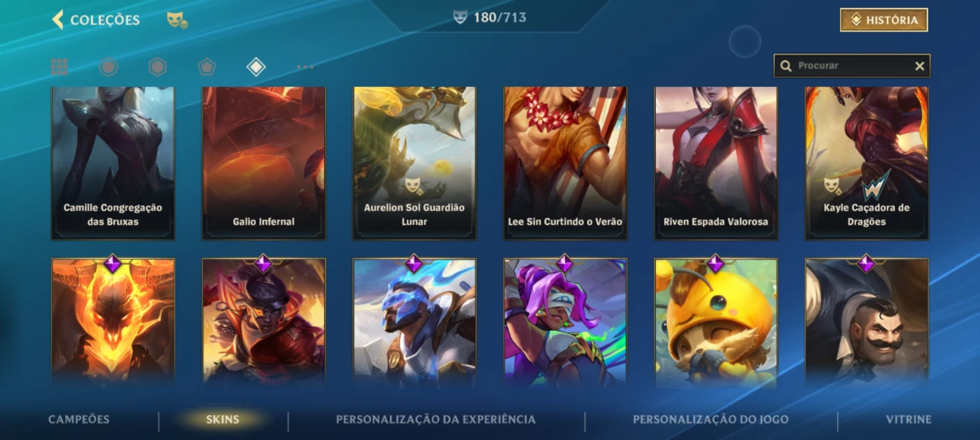This screenshot has height=440, width=980.
Task: Open Lee Sin Curtindo o Verão card
Action: [x=566, y=163]
